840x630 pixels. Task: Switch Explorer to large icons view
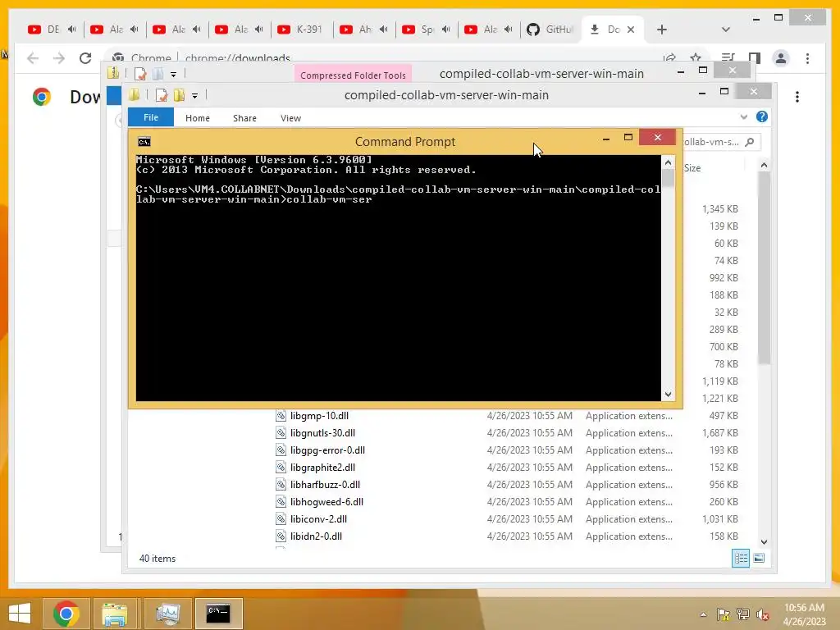tap(759, 558)
